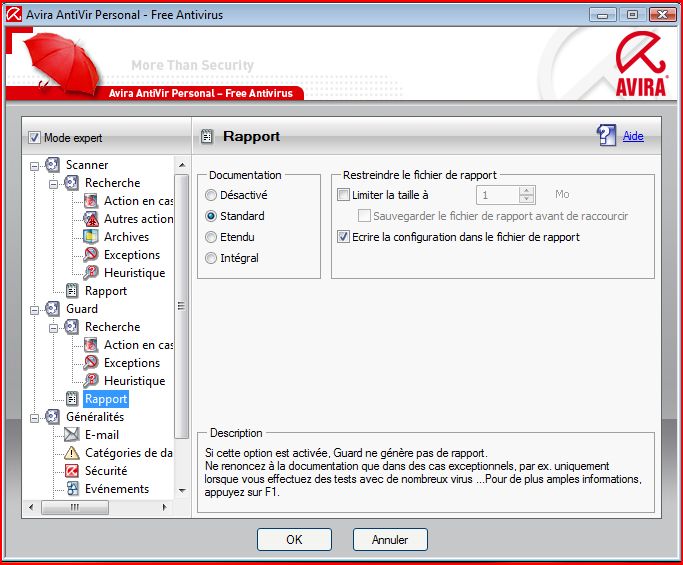Click the tree vertical scrollbar thumb
This screenshot has width=683, height=565.
(182, 306)
